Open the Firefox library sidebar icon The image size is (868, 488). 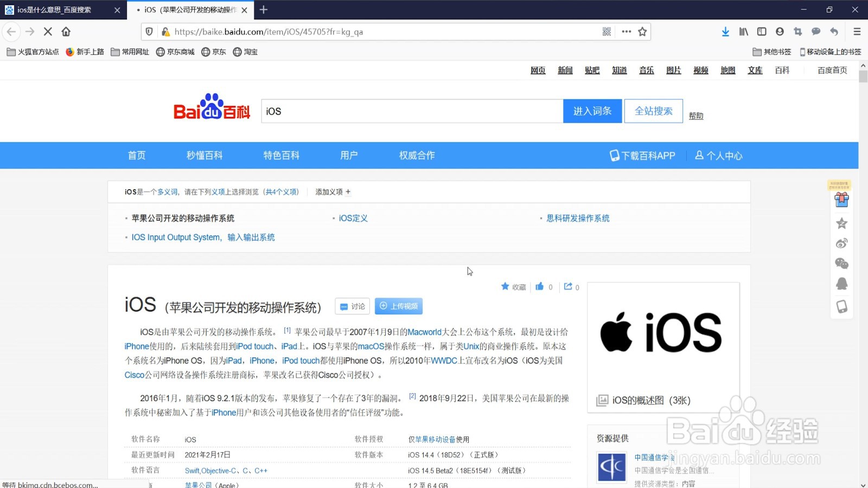tap(743, 31)
